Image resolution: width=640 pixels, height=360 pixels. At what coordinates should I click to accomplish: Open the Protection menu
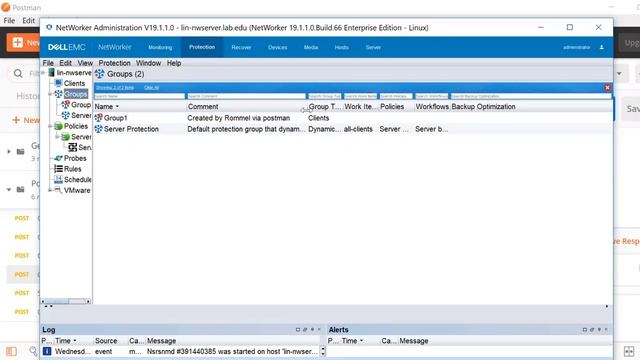(x=114, y=63)
